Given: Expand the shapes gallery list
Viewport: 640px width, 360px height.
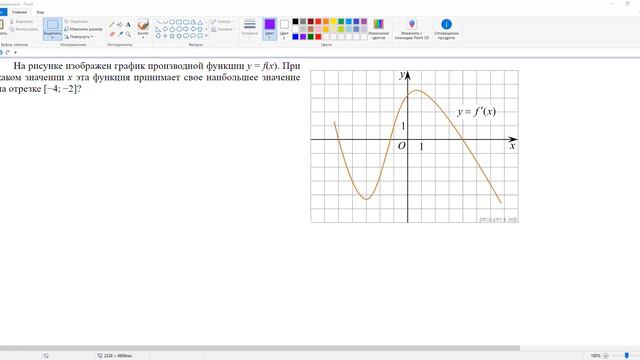Looking at the screenshot, I should click(206, 36).
